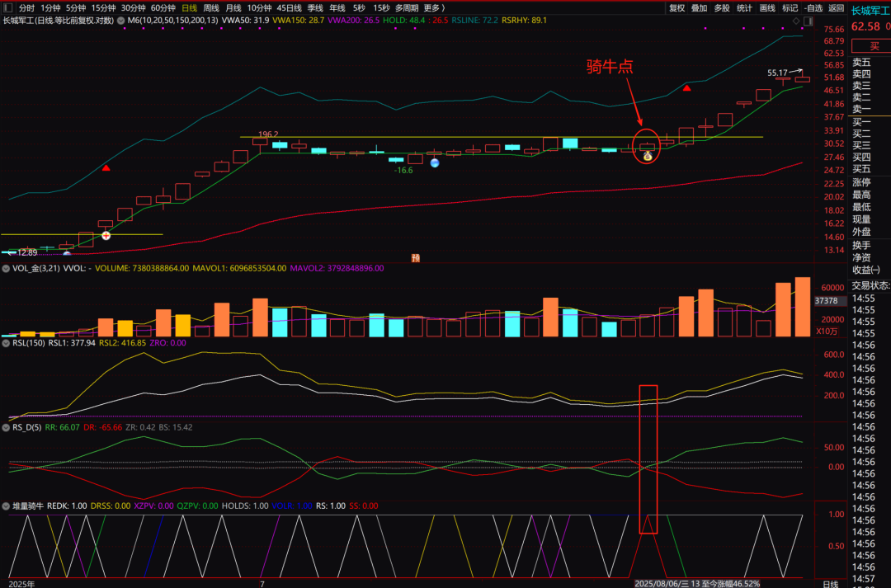Click the orange 预 forecast icon
891x588 pixels.
pos(415,258)
